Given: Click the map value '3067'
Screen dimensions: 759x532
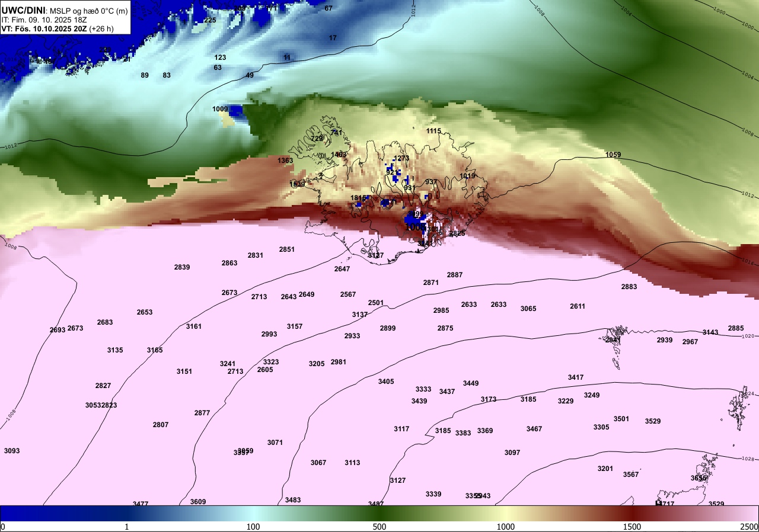Looking at the screenshot, I should coord(318,463).
